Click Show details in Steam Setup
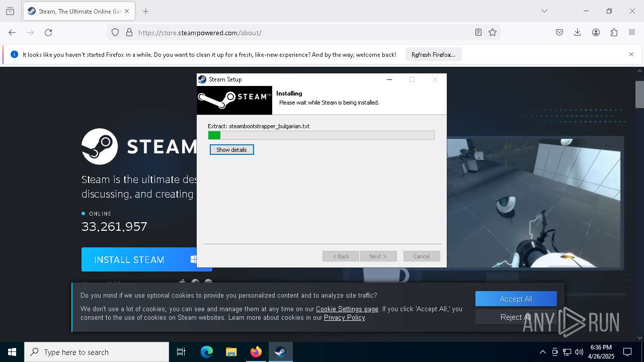 (x=231, y=150)
